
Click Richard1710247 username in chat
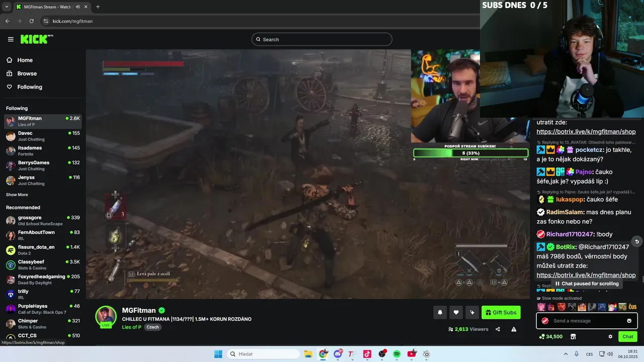(570, 234)
